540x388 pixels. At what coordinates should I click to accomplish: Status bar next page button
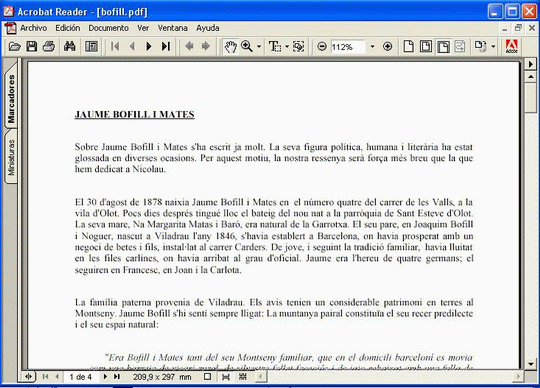(x=105, y=377)
